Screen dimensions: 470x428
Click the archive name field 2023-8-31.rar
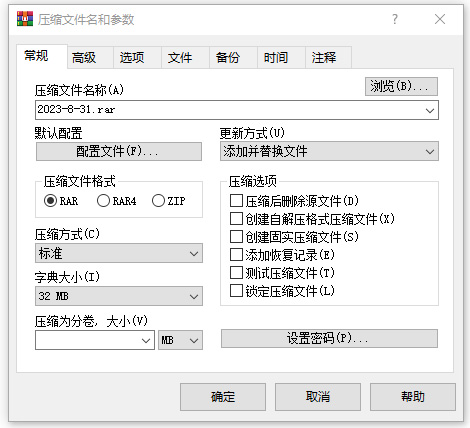click(x=237, y=110)
